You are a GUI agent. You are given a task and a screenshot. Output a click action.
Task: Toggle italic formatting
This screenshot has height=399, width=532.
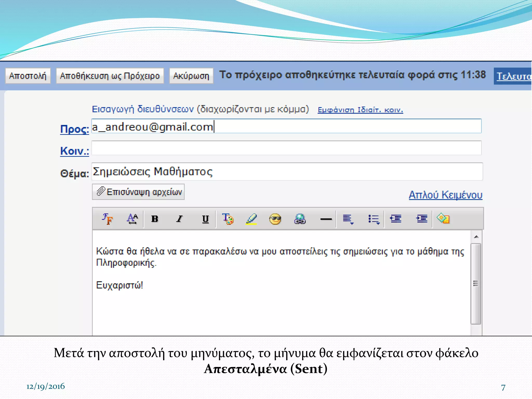[x=179, y=219]
